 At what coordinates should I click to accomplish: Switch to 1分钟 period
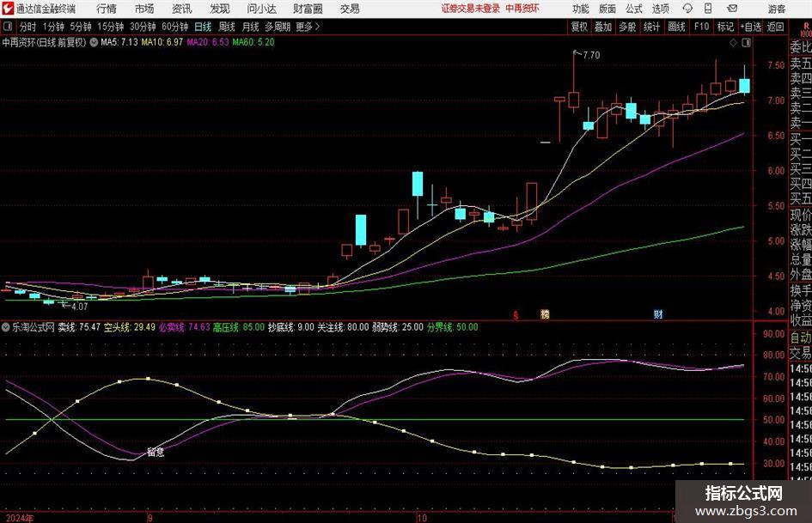(53, 27)
